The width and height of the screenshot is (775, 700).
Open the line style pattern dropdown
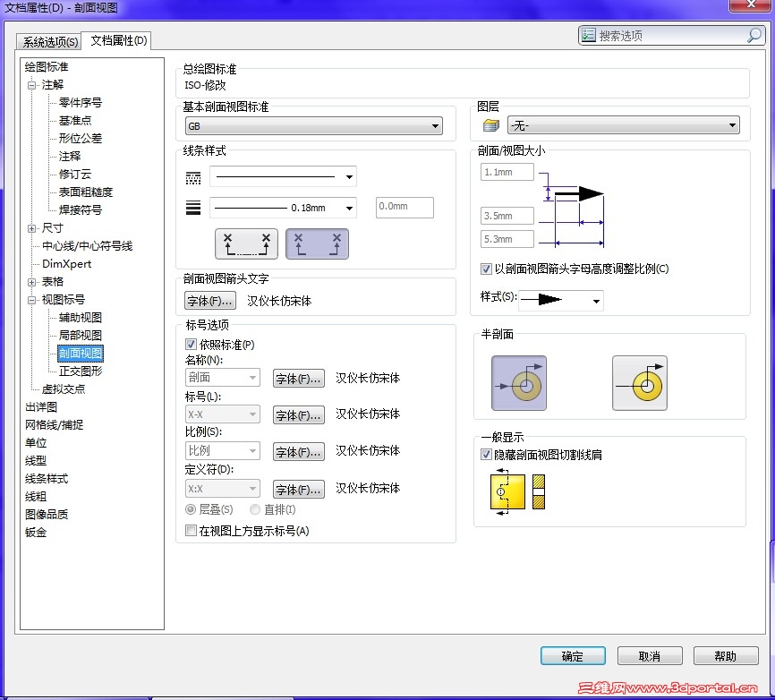283,176
